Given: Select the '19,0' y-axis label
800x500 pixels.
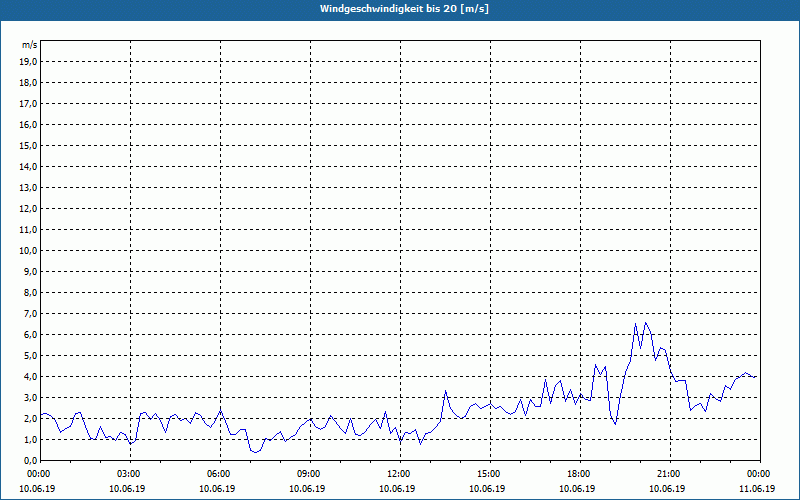Looking at the screenshot, I should pos(28,62).
